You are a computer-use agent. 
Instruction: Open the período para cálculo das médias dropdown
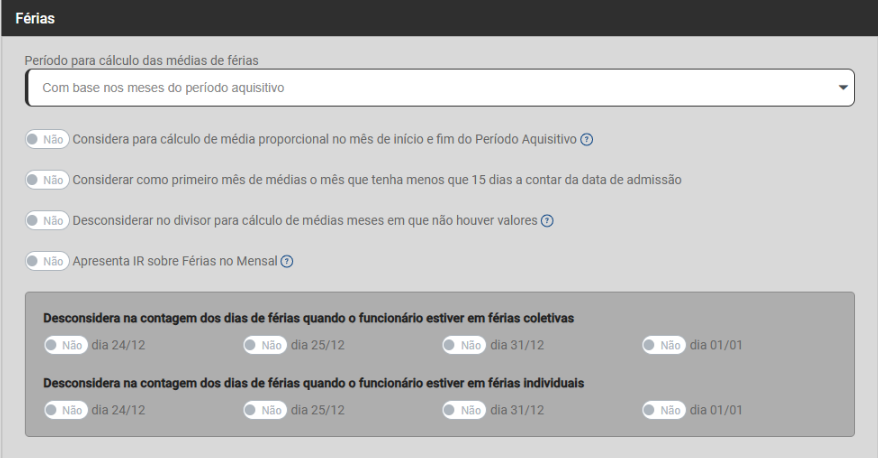(440, 88)
